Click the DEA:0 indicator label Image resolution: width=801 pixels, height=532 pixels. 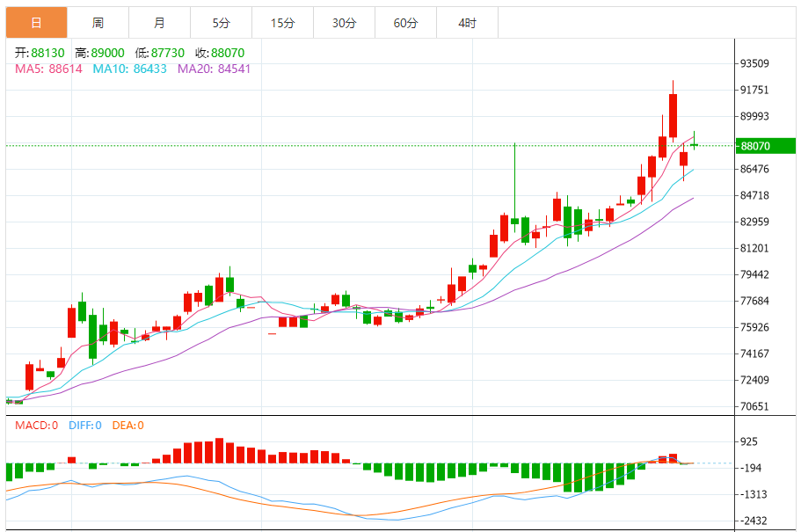point(127,426)
